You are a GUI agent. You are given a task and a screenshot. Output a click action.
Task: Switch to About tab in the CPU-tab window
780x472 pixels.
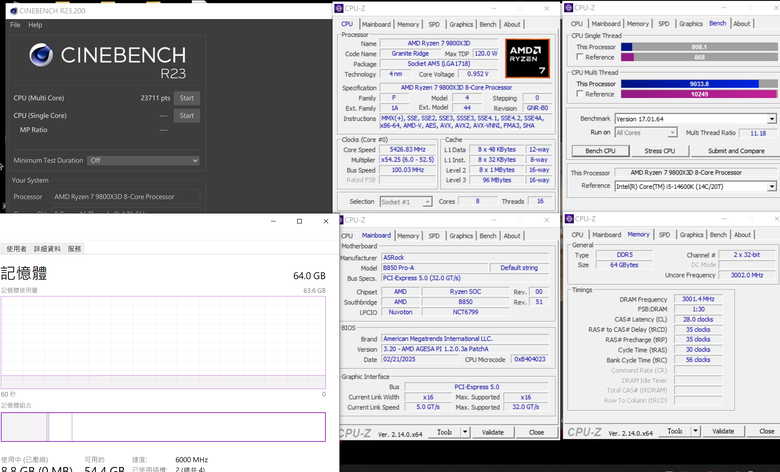pos(512,24)
